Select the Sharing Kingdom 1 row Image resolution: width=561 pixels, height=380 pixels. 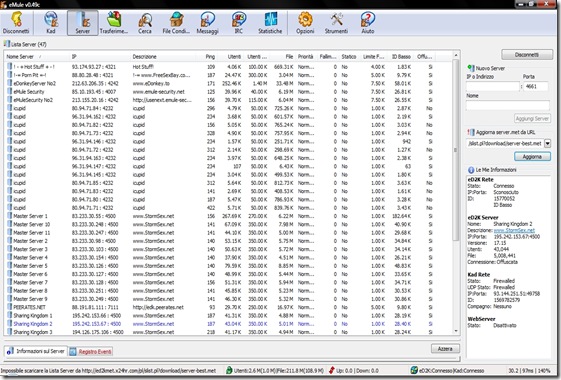click(229, 316)
